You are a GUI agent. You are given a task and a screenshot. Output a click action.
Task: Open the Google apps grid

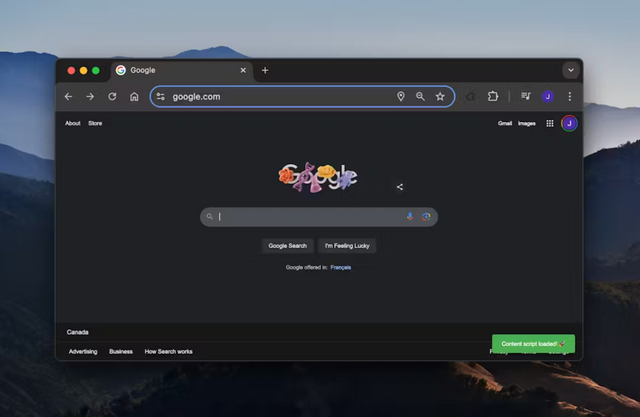pyautogui.click(x=550, y=123)
